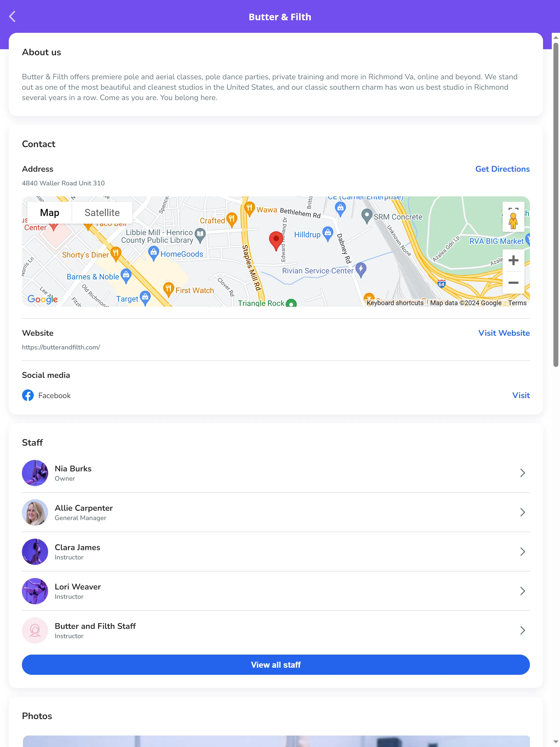Select the Wawa restaurant marker
Screen dimensions: 560x747
(249, 209)
